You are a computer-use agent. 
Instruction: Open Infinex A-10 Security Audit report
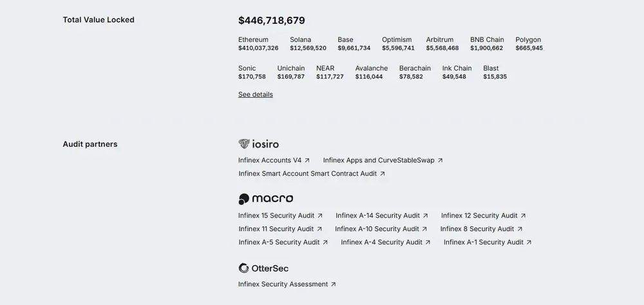point(377,229)
